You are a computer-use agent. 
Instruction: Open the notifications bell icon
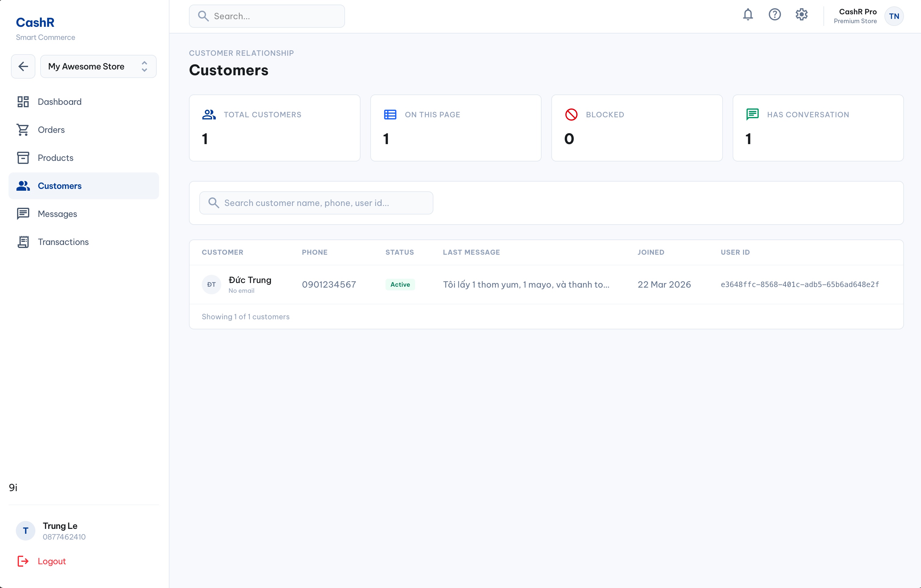748,15
